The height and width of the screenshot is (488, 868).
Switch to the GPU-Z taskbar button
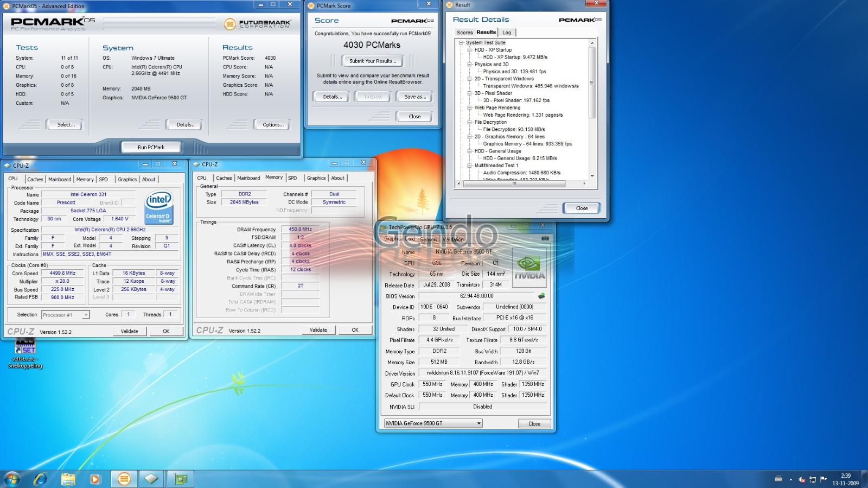(180, 479)
